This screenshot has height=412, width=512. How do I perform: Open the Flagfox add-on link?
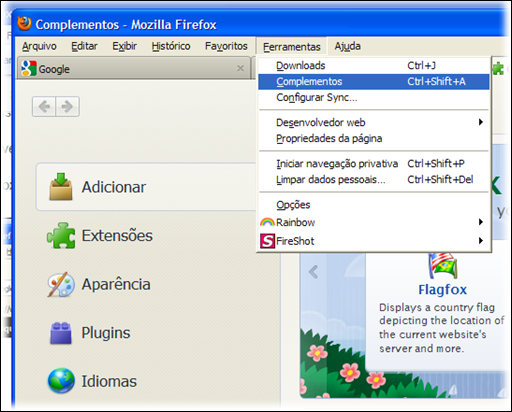(x=443, y=290)
